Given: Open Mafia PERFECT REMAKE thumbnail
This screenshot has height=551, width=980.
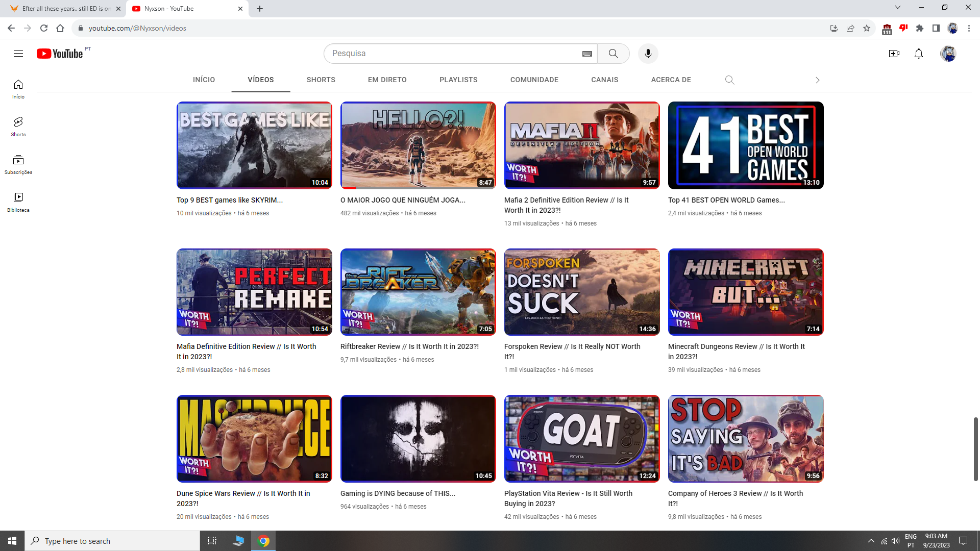Looking at the screenshot, I should pos(254,292).
